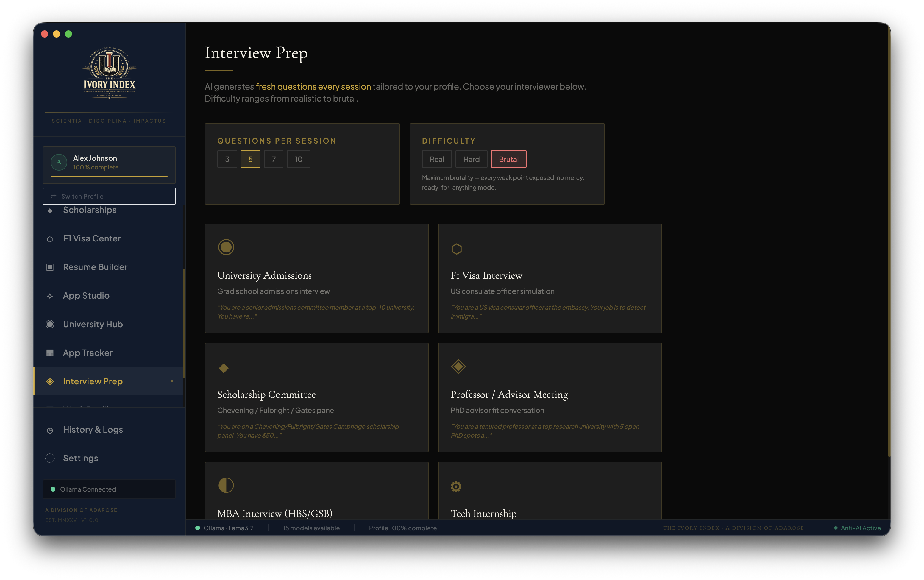The width and height of the screenshot is (924, 580).
Task: Click the Switch Profile button
Action: click(x=109, y=197)
